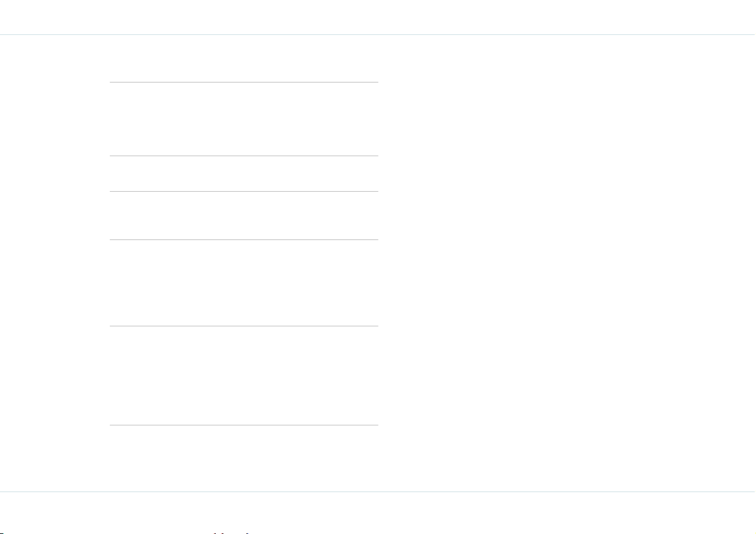The height and width of the screenshot is (534, 756).
Task: Click the fourth gray divider in content column
Action: [x=244, y=239]
